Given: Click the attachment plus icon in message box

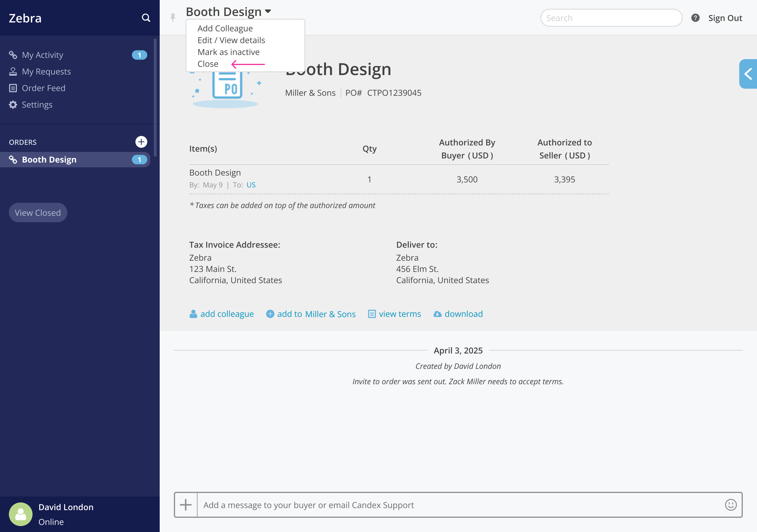Looking at the screenshot, I should click(x=186, y=505).
